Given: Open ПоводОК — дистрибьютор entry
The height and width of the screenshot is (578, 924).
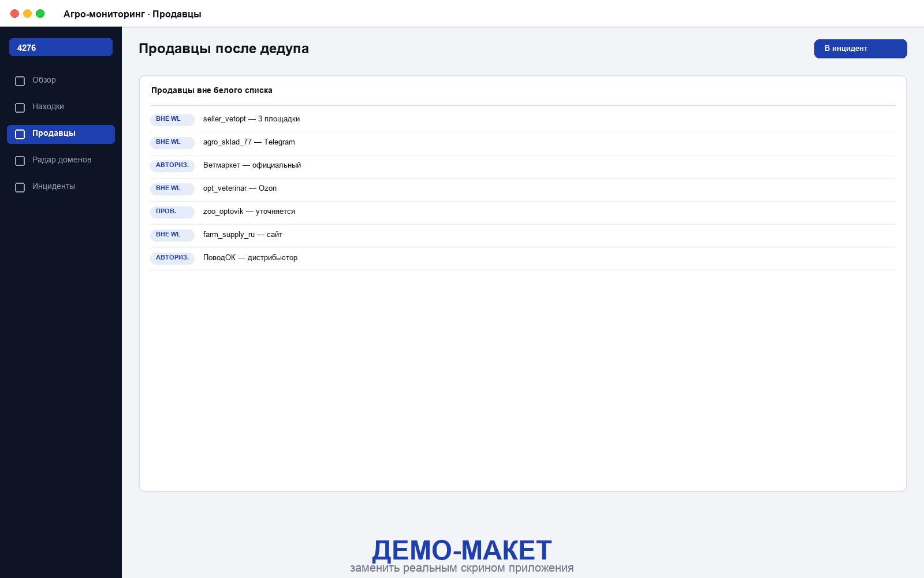Looking at the screenshot, I should [x=523, y=258].
